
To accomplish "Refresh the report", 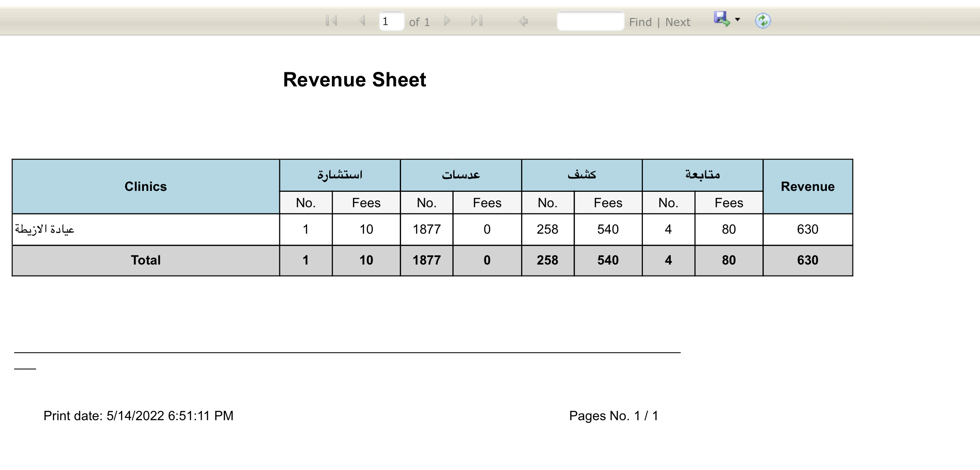I will (x=763, y=21).
